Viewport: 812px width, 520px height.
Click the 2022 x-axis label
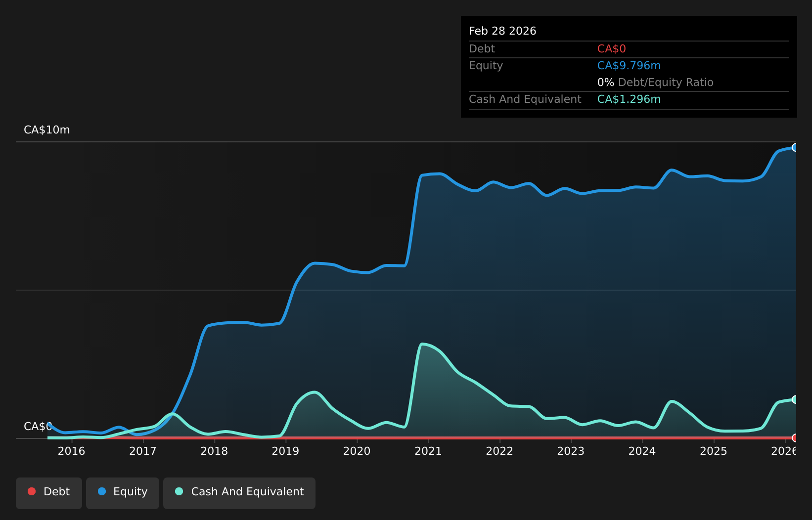[499, 451]
